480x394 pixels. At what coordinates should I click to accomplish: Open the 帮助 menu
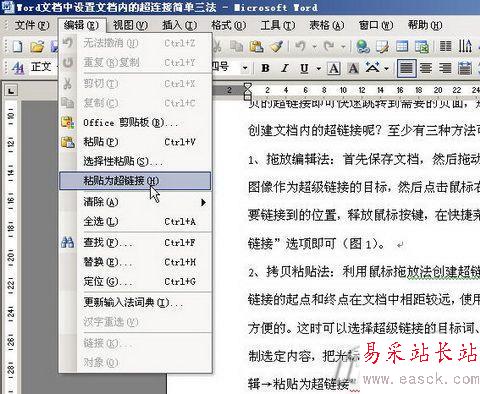point(425,25)
